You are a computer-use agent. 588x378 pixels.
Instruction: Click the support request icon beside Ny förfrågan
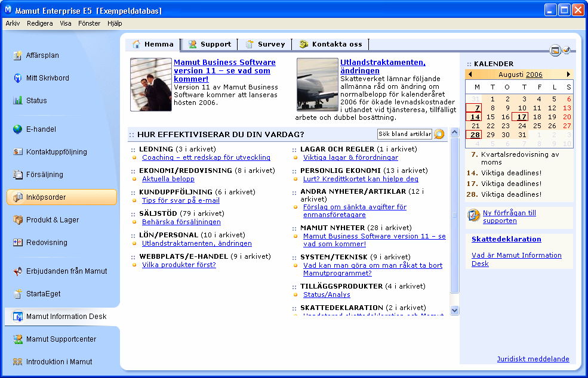point(473,215)
